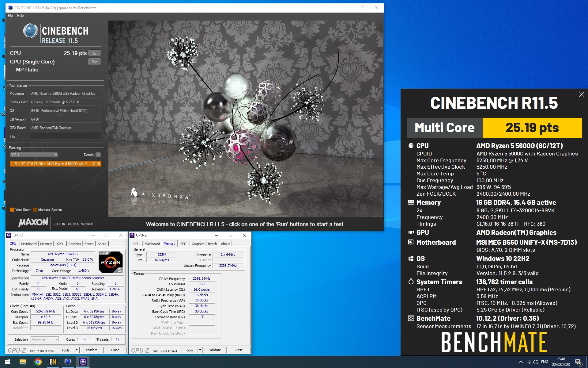588x368 pixels.
Task: Click right CPU-Z title bar app icon
Action: pyautogui.click(x=132, y=235)
